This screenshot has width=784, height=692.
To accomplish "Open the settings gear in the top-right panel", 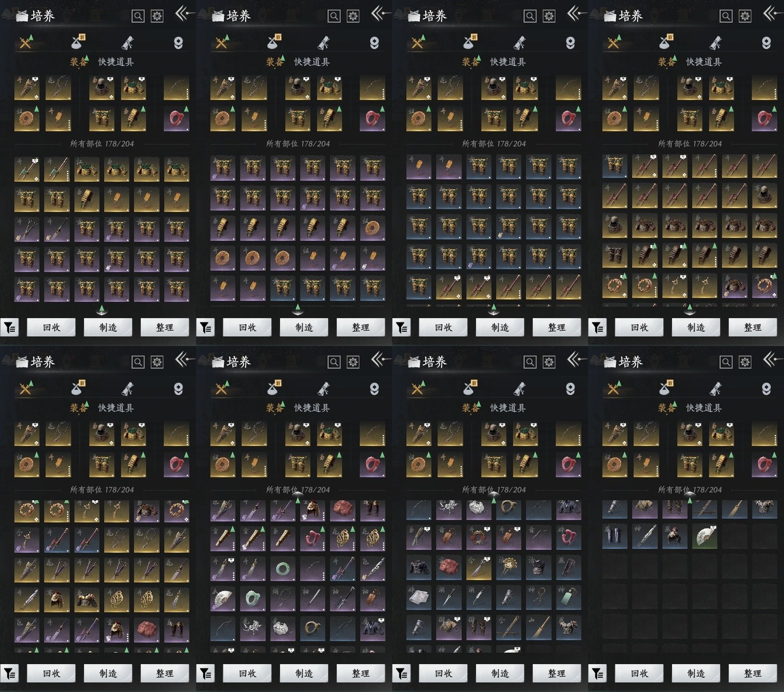I will tap(745, 16).
